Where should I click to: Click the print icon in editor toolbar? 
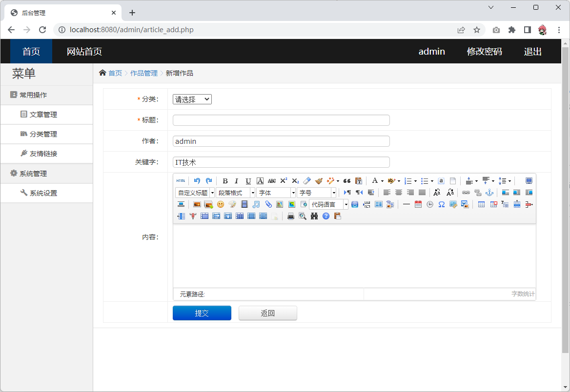point(291,216)
